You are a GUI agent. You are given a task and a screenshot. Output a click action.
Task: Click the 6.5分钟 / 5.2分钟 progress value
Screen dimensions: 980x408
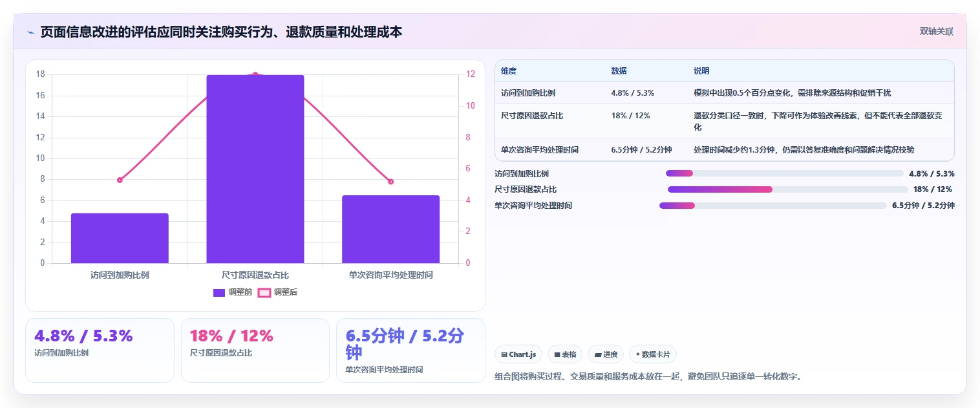923,206
